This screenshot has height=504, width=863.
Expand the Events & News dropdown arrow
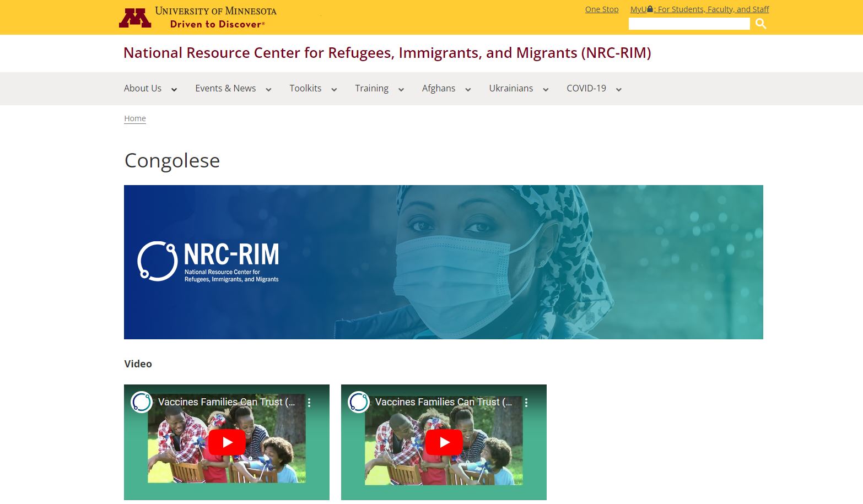(x=268, y=89)
